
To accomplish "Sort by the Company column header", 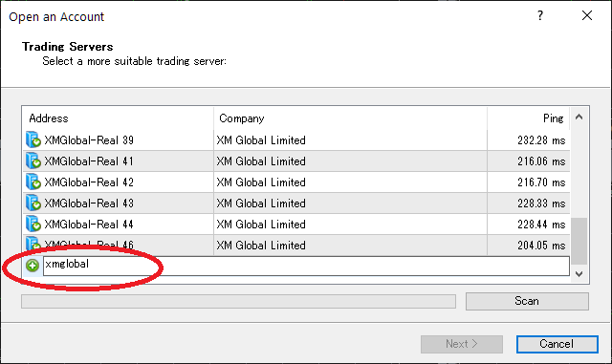I will tap(351, 118).
